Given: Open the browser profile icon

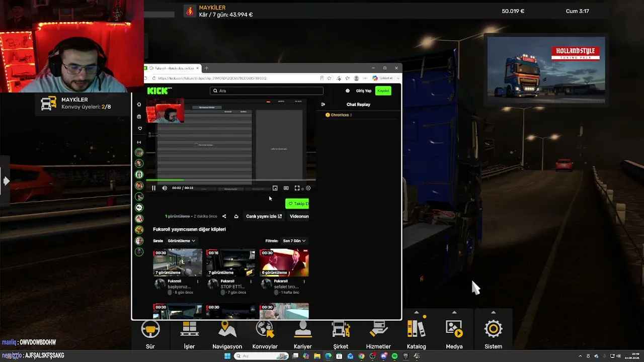Looking at the screenshot, I should 356,78.
